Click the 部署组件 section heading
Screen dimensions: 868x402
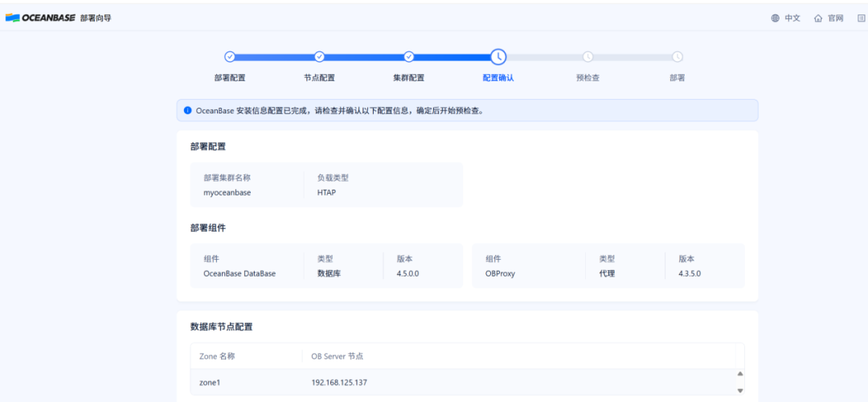click(x=208, y=228)
